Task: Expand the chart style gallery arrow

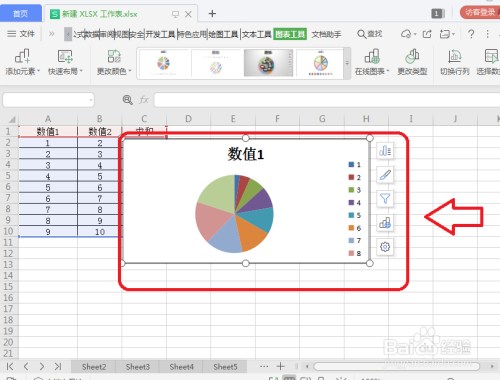Action: point(347,63)
